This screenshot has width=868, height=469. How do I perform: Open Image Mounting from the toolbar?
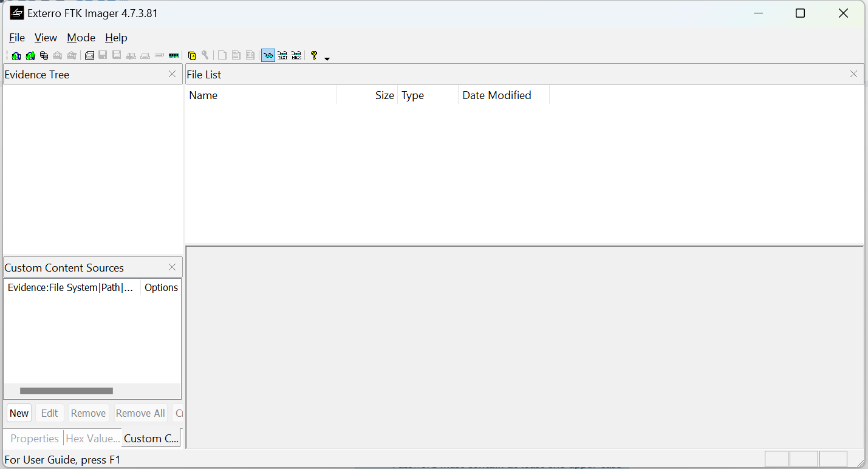tap(44, 56)
